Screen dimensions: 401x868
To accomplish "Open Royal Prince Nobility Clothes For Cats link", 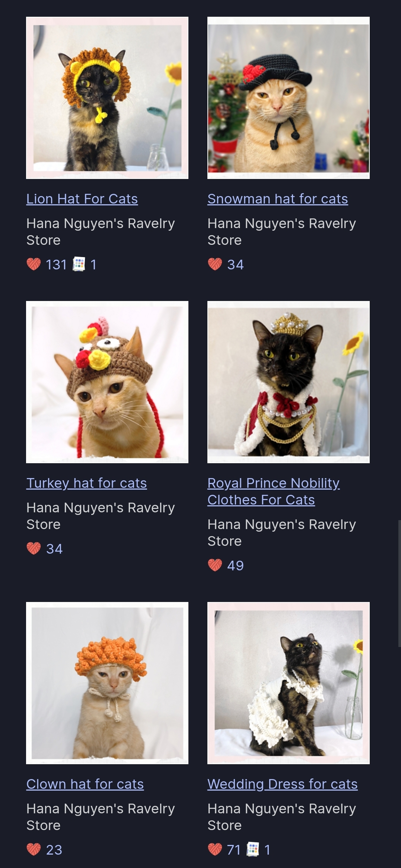I will [x=274, y=491].
